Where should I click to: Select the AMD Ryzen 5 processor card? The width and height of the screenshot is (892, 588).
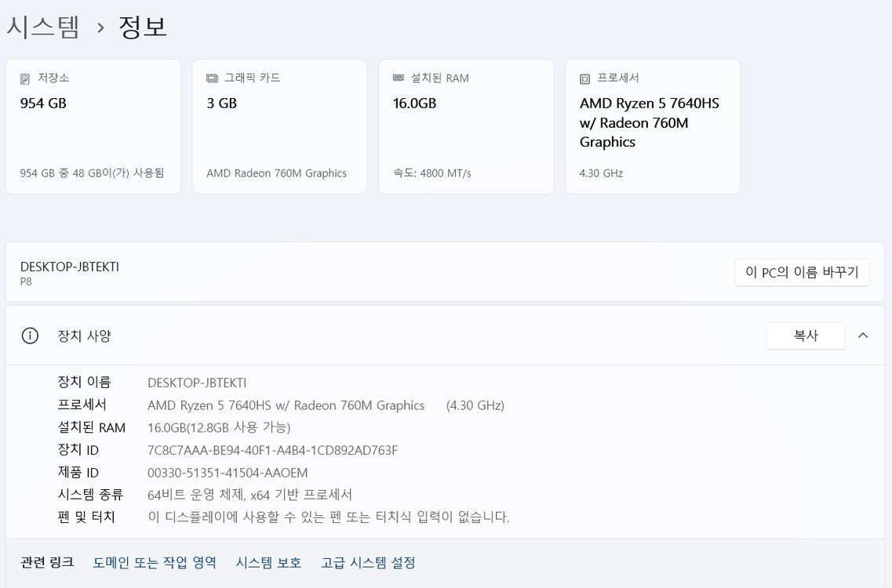(x=653, y=126)
